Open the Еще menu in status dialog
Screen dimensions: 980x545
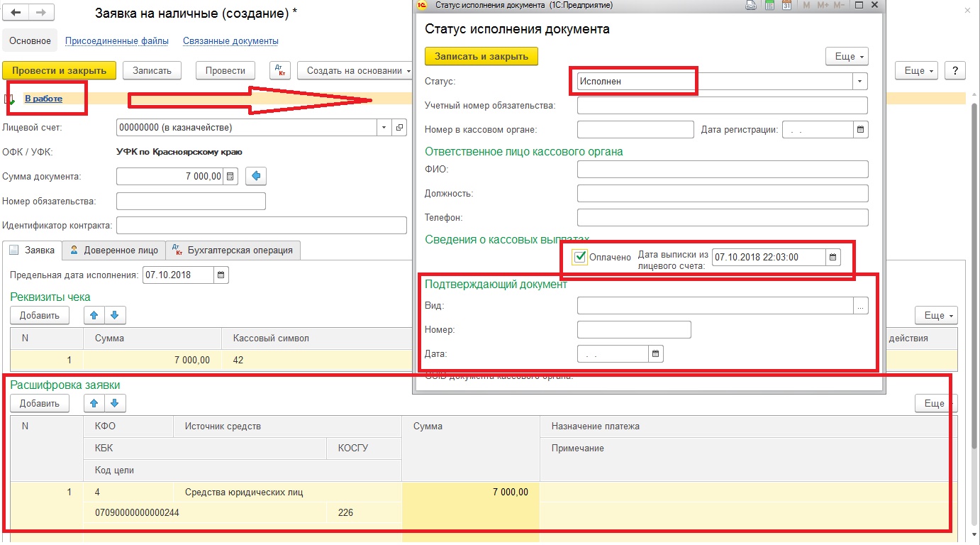pos(847,56)
